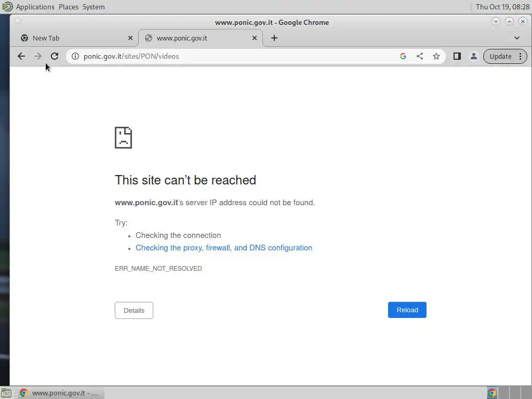Click the show desktop icon in bottom panel
532x399 pixels.
(6, 393)
